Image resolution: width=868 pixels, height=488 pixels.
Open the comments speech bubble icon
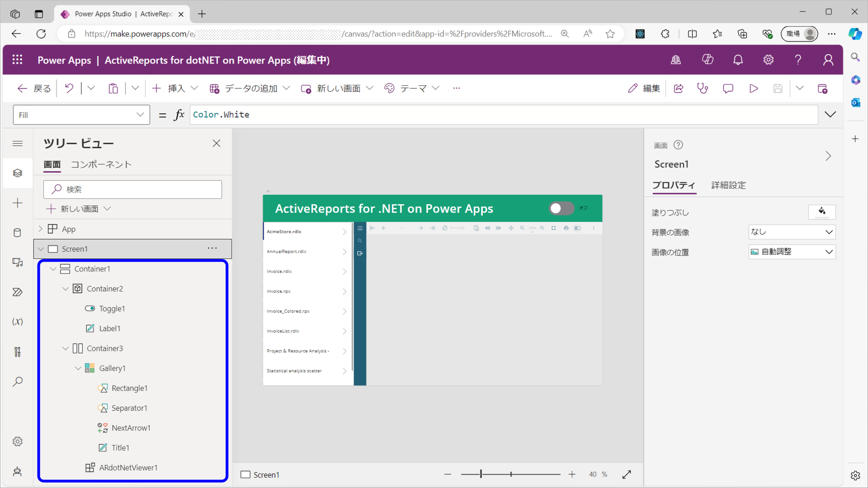(x=728, y=89)
